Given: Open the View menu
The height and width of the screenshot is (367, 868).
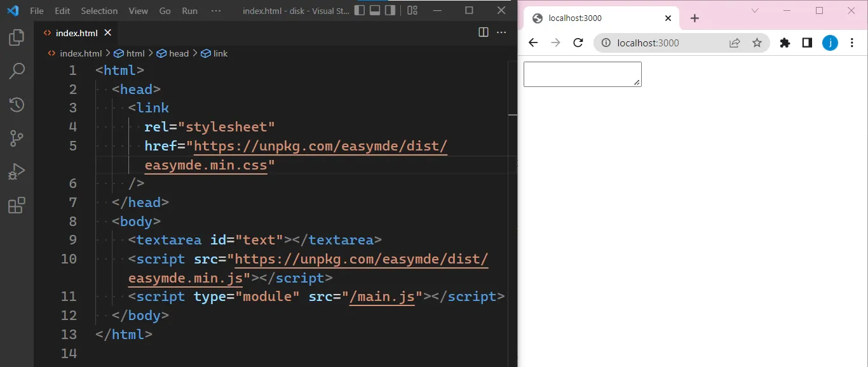Looking at the screenshot, I should pyautogui.click(x=138, y=11).
